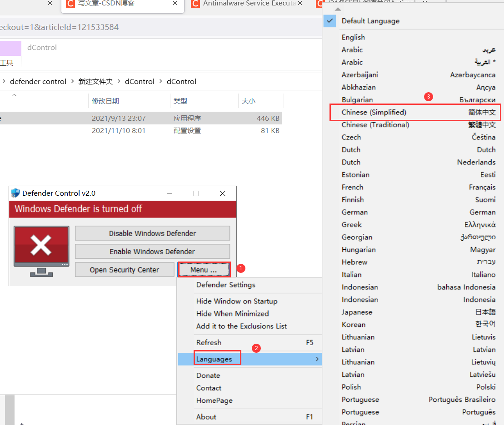Select the 应用程序 file row
This screenshot has height=425, width=504.
tap(141, 118)
